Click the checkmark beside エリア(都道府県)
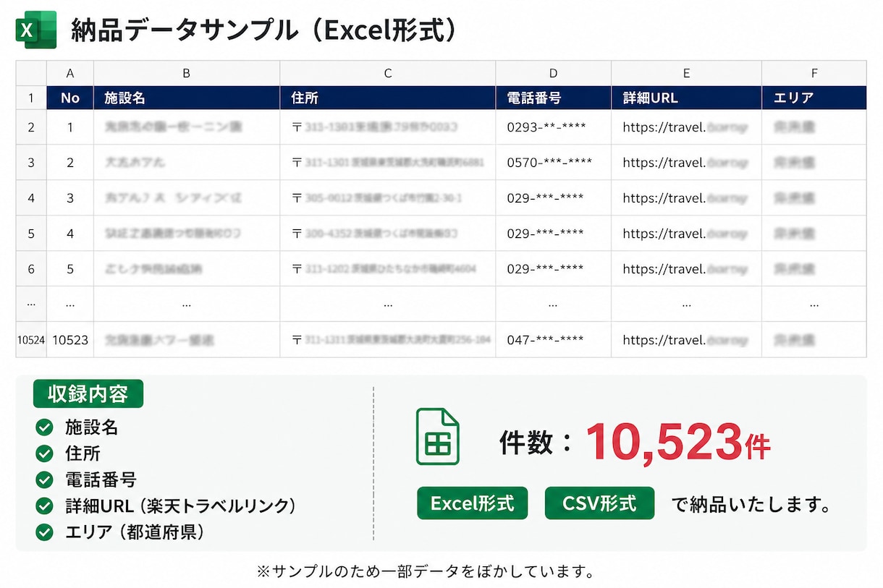This screenshot has width=883, height=588. pos(45,532)
